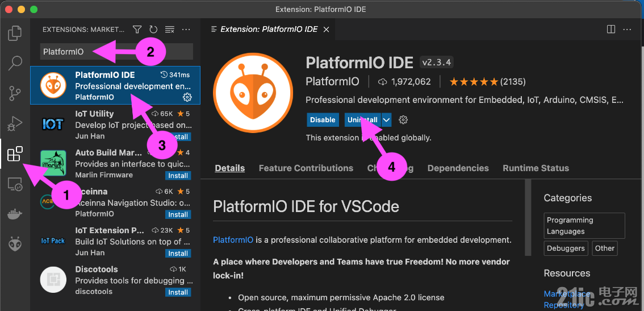
Task: Select the IoT Extension Pack entry
Action: (x=115, y=242)
